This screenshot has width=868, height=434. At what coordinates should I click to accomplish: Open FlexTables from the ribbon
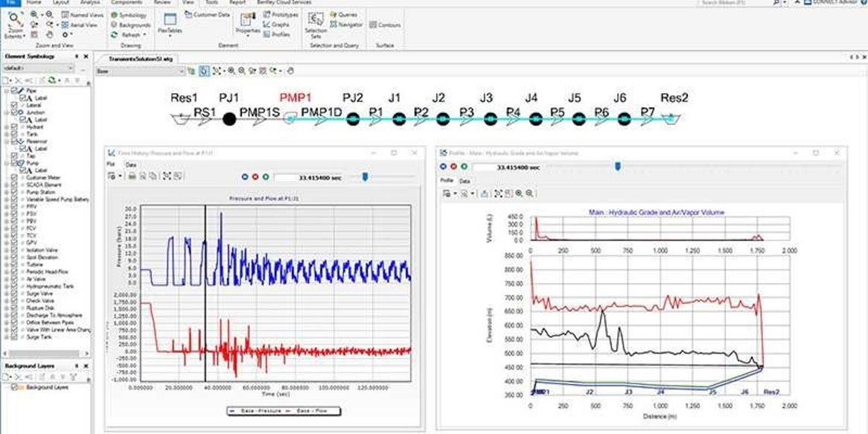[170, 23]
